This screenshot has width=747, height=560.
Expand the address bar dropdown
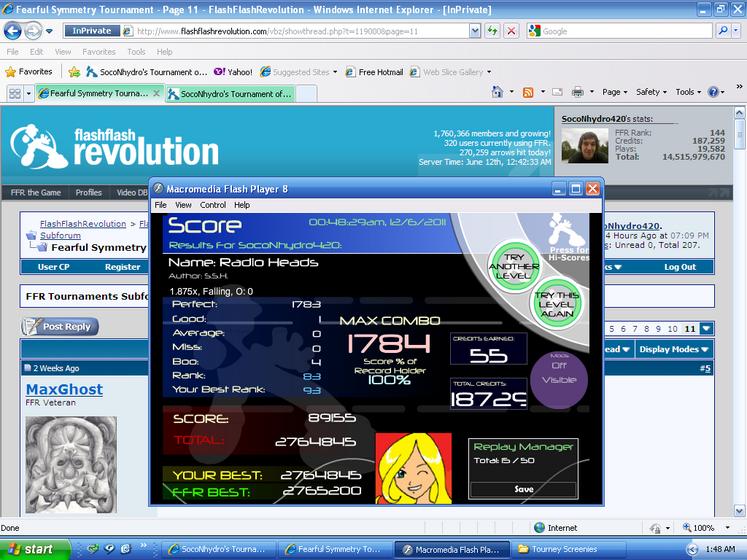pos(475,31)
